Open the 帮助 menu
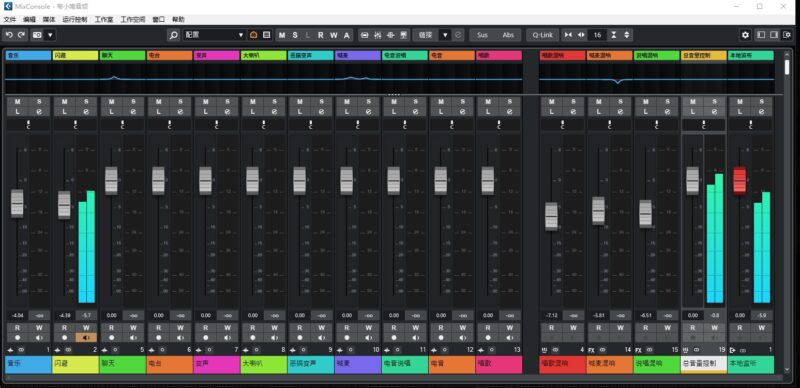800x388 pixels. [178, 19]
